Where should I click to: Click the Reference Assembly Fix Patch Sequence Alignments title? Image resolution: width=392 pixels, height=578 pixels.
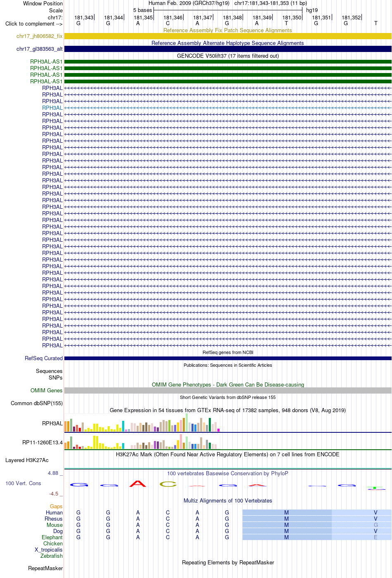[x=228, y=30]
